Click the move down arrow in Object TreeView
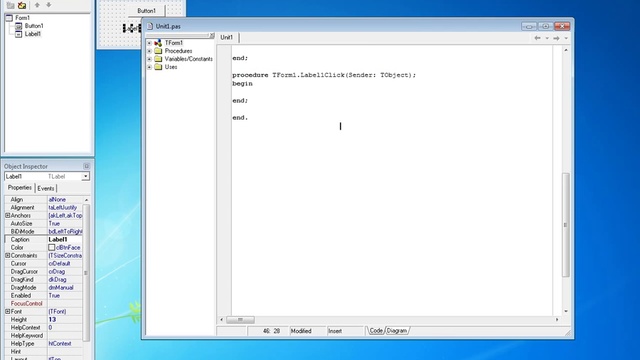The image size is (640, 360). click(49, 5)
